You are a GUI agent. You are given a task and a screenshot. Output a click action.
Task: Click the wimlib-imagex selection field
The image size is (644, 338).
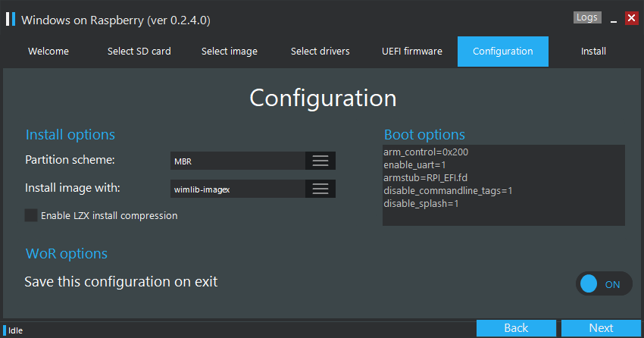238,189
